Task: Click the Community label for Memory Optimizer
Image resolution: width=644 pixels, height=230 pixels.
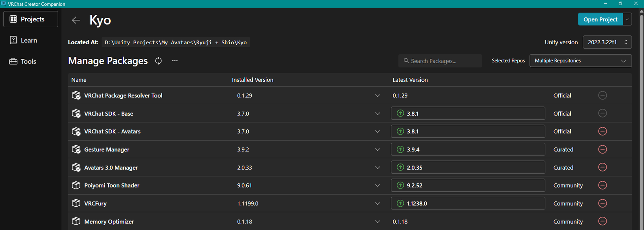Action: tap(568, 222)
